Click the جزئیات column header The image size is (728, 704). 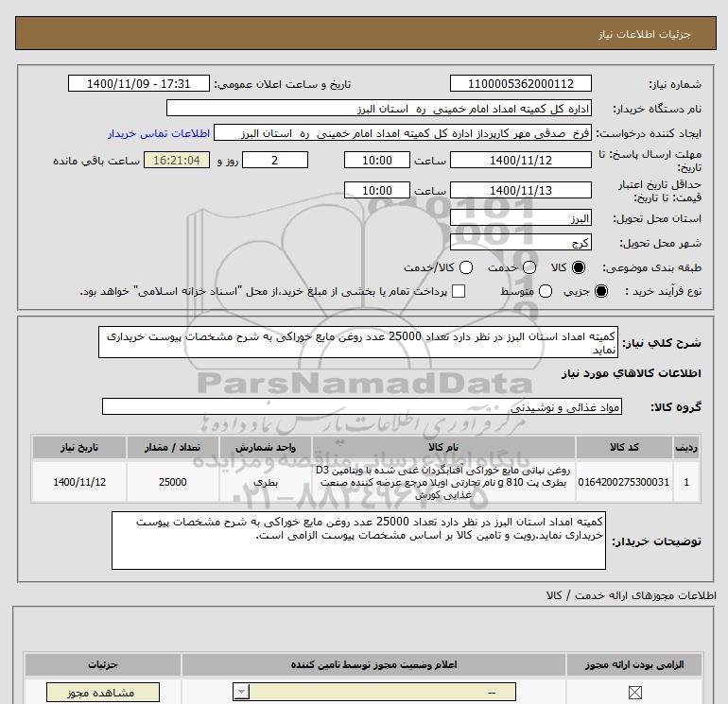[103, 665]
